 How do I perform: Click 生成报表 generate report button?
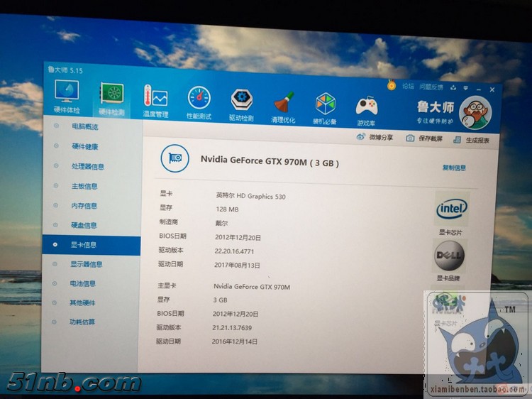pyautogui.click(x=472, y=140)
